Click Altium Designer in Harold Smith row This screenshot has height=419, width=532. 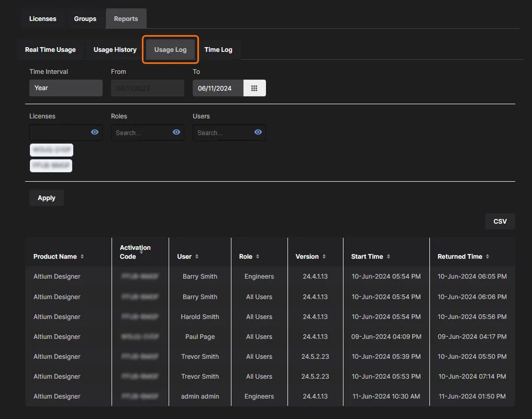coord(57,316)
